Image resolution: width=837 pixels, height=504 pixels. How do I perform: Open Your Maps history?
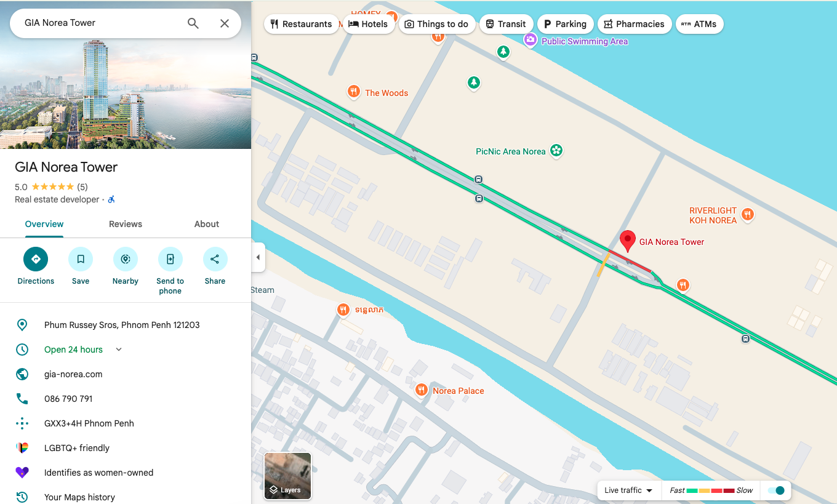[79, 497]
